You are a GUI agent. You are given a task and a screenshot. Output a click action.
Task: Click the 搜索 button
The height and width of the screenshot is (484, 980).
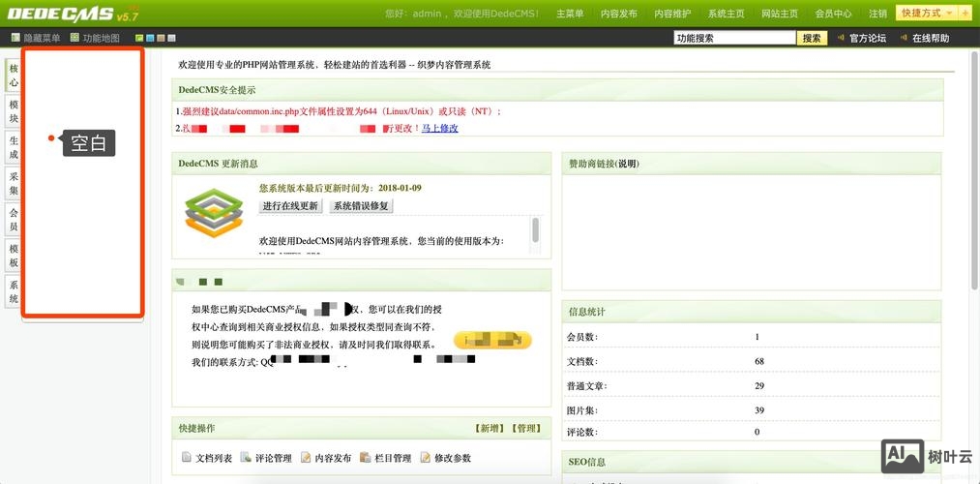click(812, 38)
